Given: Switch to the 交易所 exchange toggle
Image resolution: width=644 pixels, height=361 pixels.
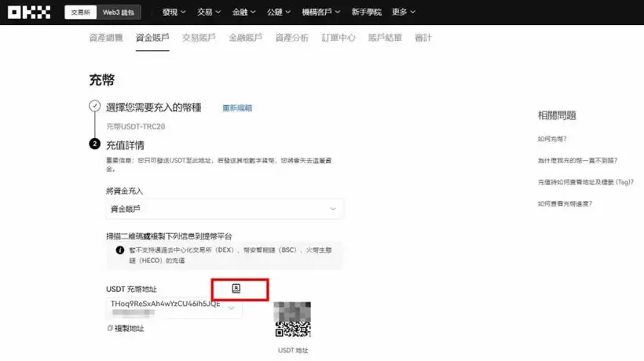Looking at the screenshot, I should coord(80,13).
